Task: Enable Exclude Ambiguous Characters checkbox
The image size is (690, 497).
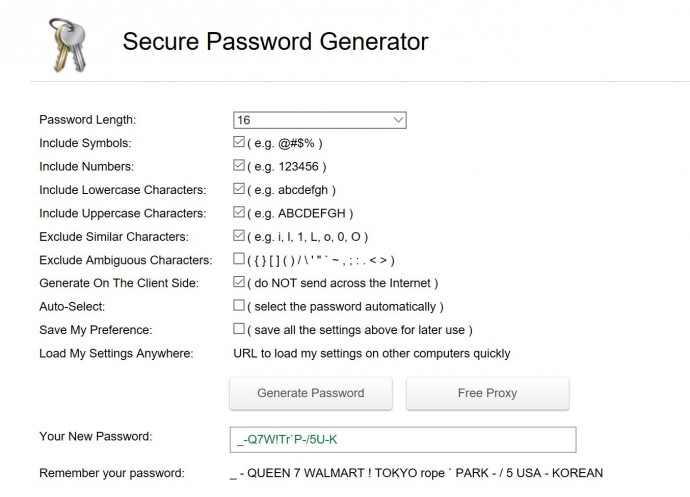Action: pyautogui.click(x=239, y=260)
